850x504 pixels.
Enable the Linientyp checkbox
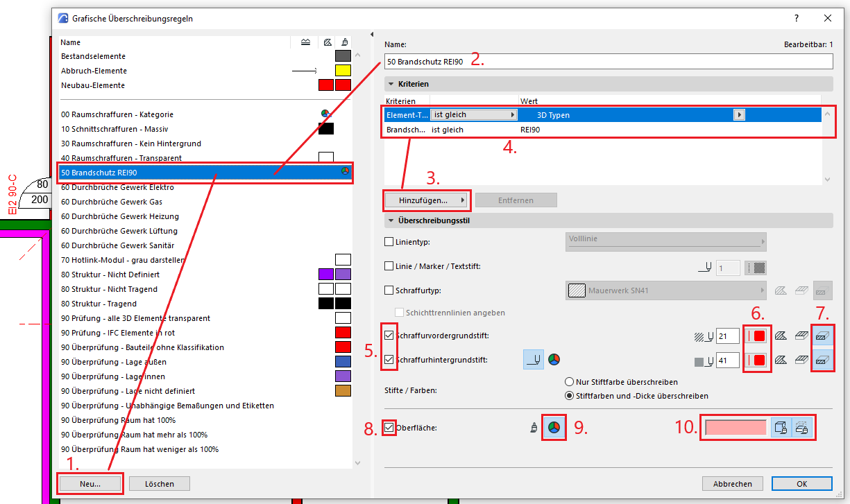pos(389,242)
